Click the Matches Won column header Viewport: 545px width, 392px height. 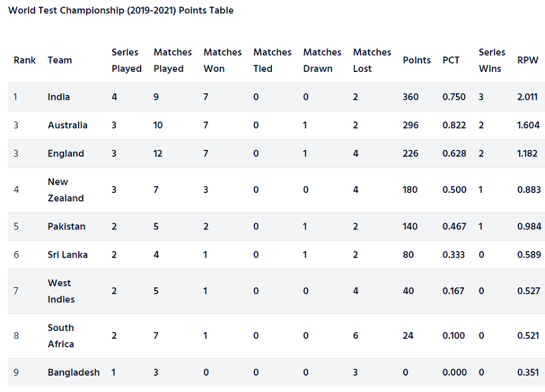click(x=222, y=60)
